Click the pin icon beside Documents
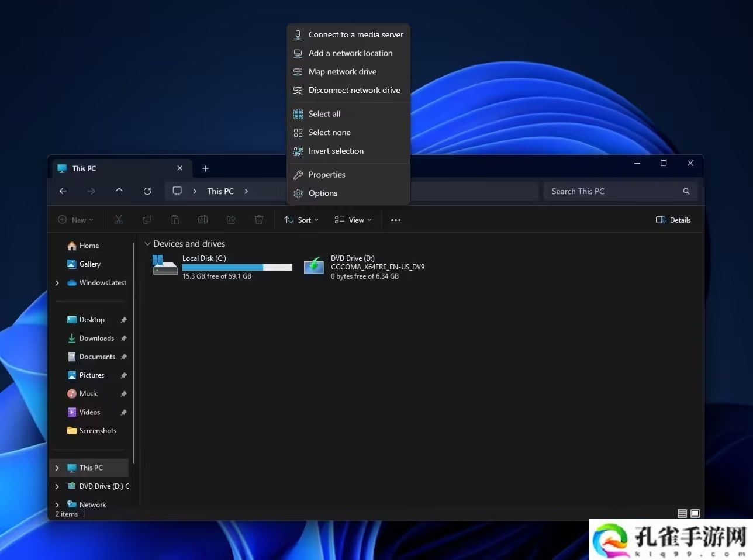Screen dimensions: 753x560 click(x=123, y=357)
